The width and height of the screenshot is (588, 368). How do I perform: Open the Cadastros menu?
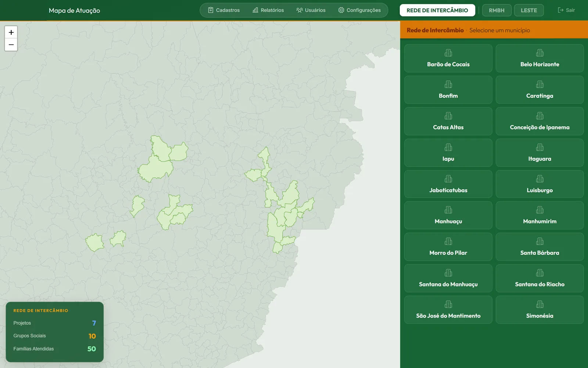(x=224, y=10)
